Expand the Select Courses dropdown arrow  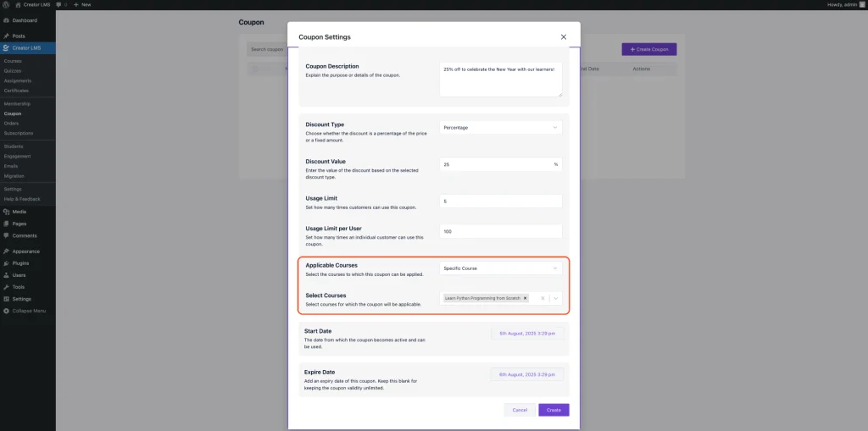555,298
